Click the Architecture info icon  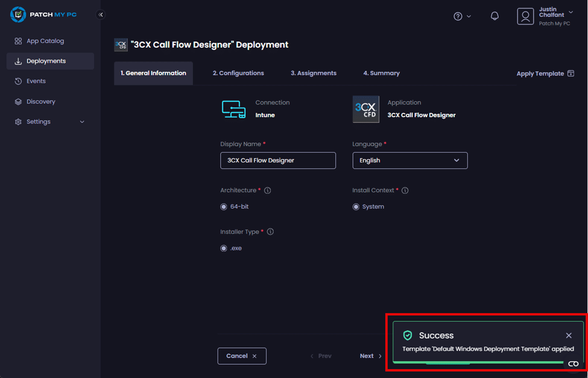(x=268, y=191)
